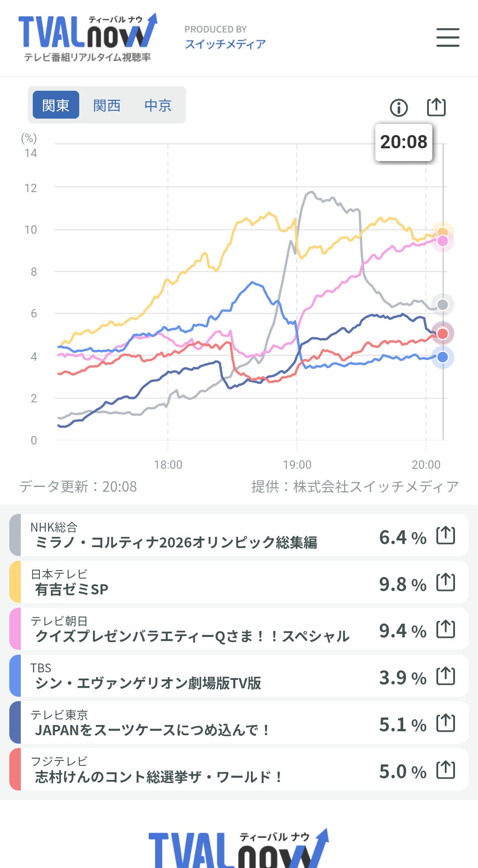The height and width of the screenshot is (868, 478).
Task: Share the TBS program rating
Action: [445, 676]
